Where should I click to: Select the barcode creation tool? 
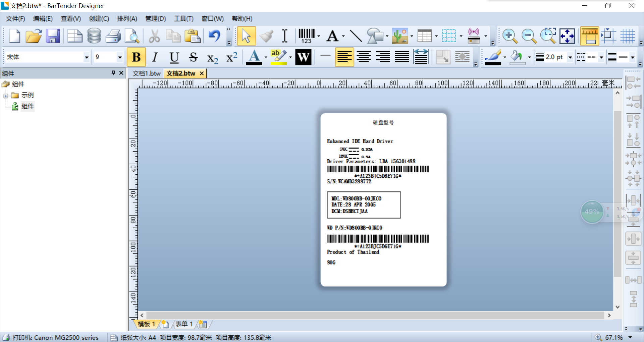[307, 36]
